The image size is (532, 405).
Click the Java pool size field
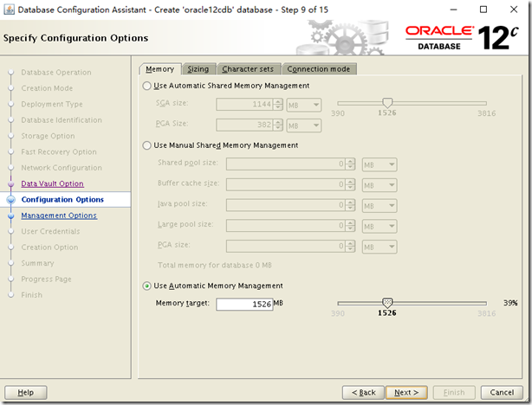click(286, 205)
